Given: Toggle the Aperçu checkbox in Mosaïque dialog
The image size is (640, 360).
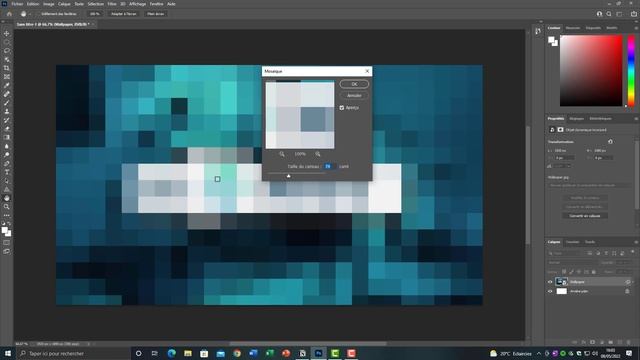Looking at the screenshot, I should (342, 108).
